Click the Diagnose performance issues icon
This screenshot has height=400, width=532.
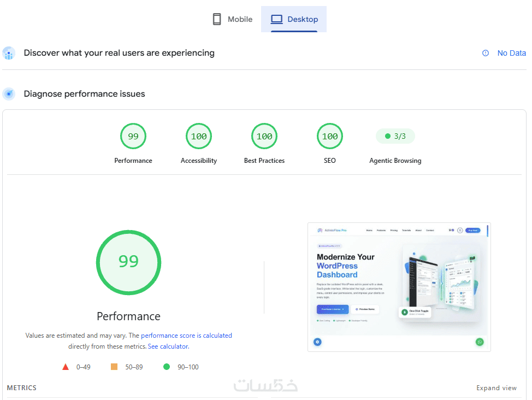click(9, 94)
